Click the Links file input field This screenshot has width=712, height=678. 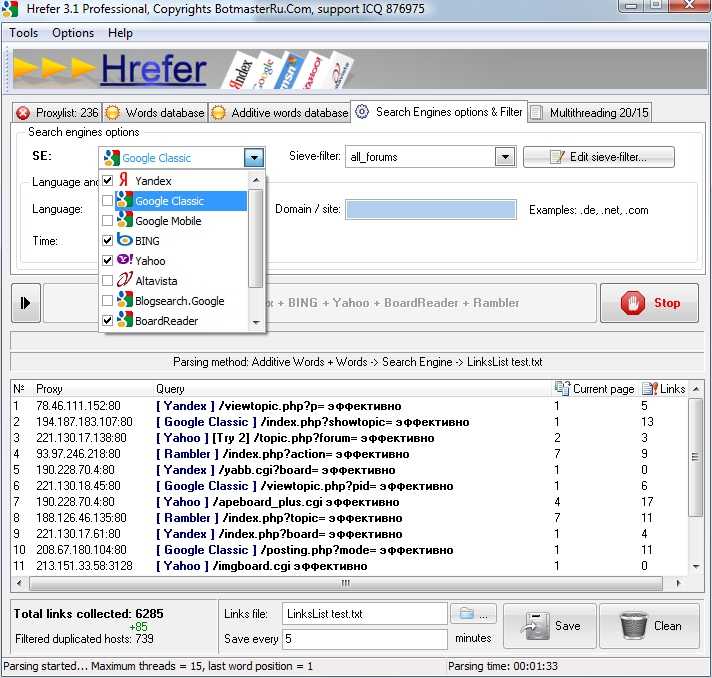click(365, 614)
